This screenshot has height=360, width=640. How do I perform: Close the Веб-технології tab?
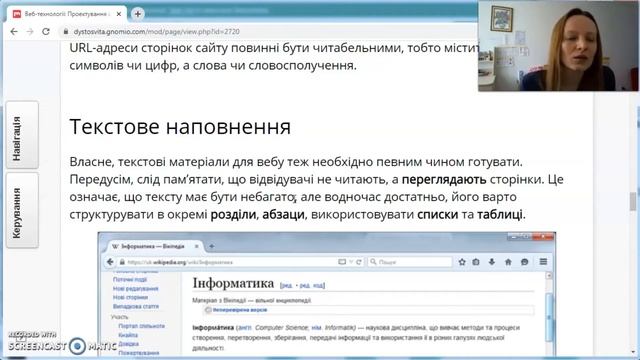pyautogui.click(x=119, y=14)
